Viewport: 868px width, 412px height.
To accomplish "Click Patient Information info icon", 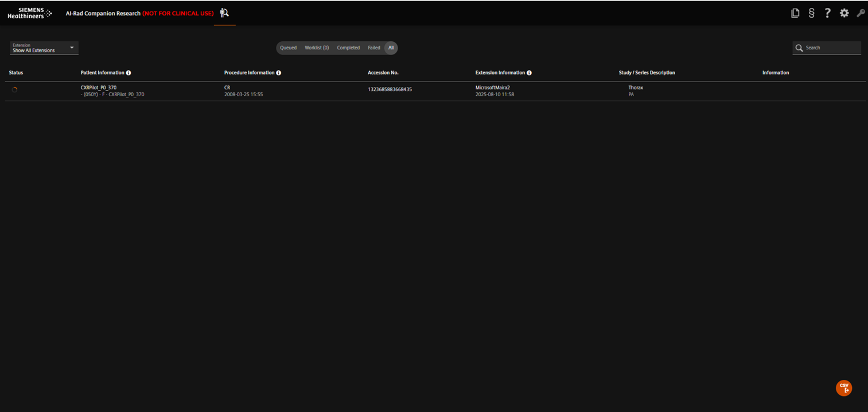I will pos(129,73).
